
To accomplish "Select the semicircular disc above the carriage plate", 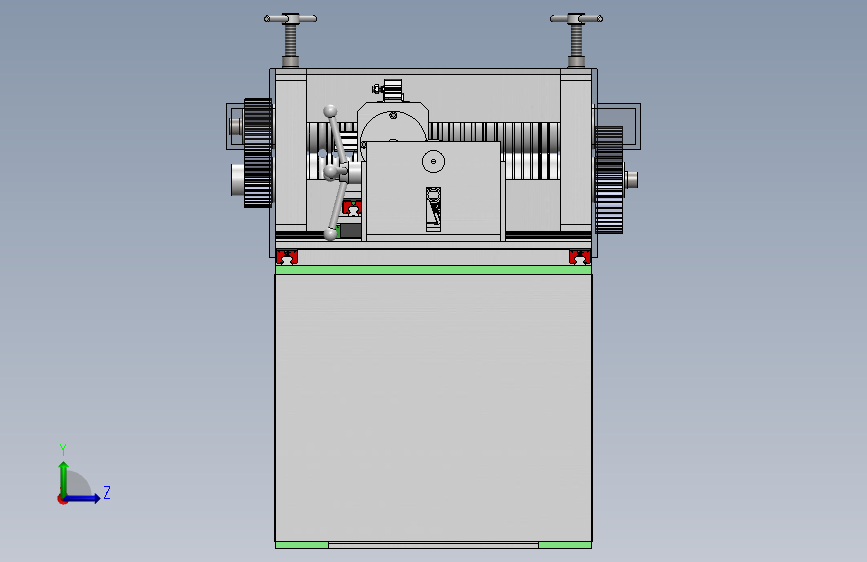I will [x=393, y=126].
